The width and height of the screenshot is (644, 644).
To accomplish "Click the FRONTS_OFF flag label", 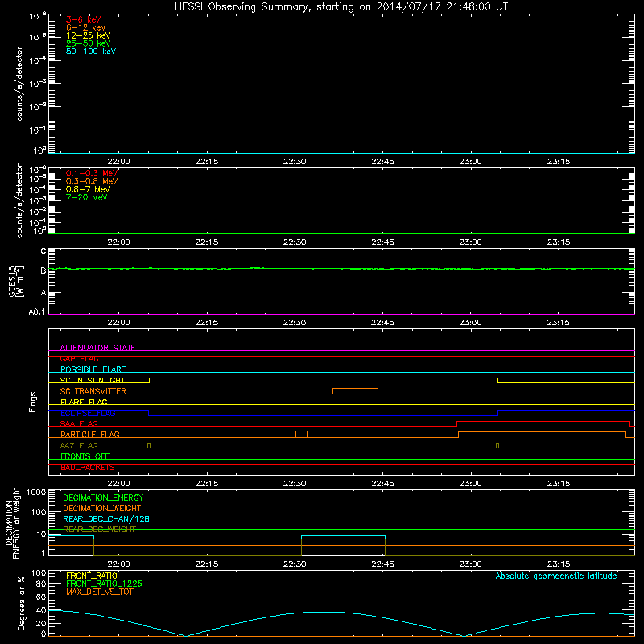I will click(x=85, y=456).
